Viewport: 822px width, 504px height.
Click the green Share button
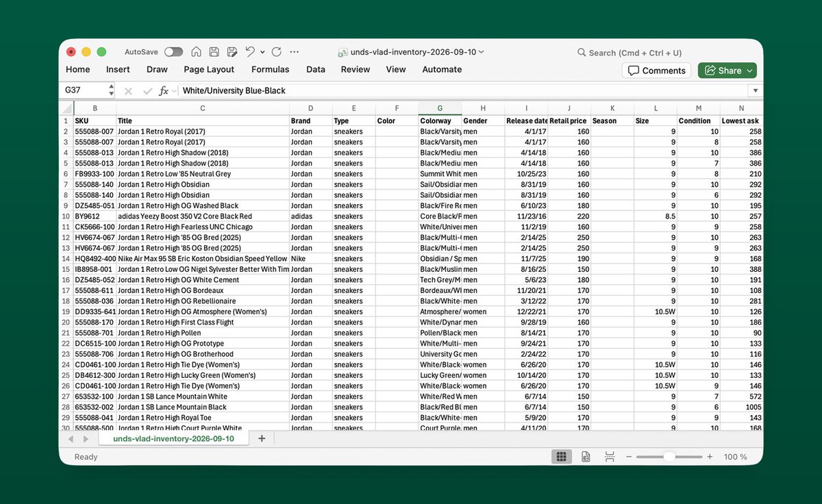pos(727,71)
